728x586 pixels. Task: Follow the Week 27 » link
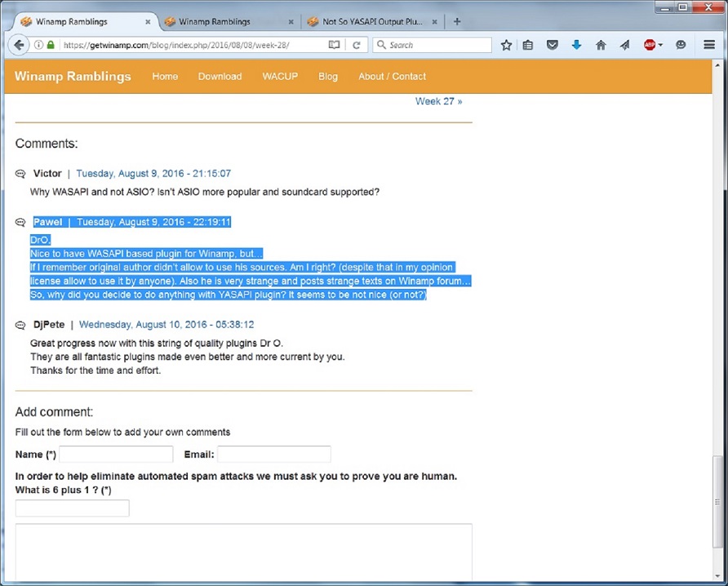pos(438,101)
